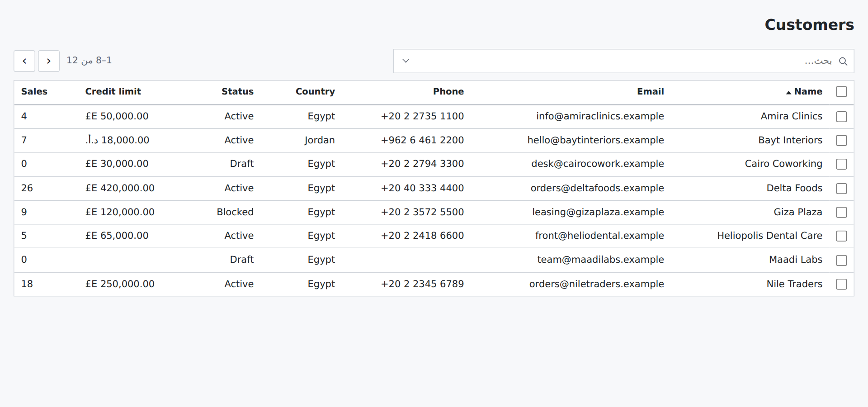Open the Amira Clinics customer name
The image size is (868, 407).
coord(791,116)
